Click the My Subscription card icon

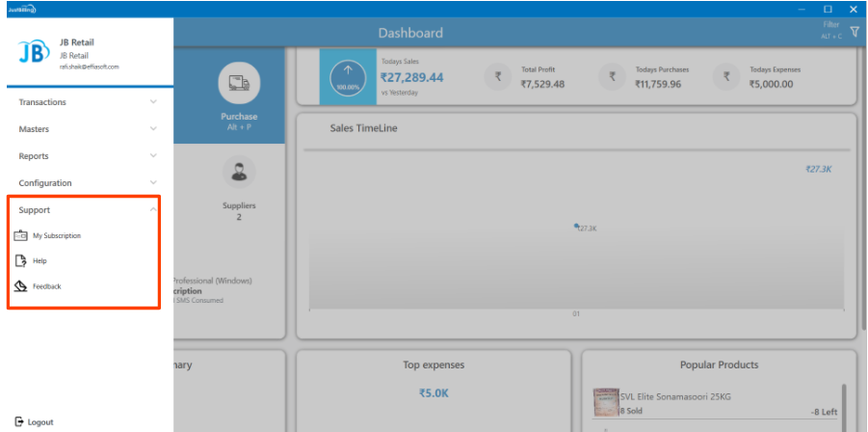[x=20, y=235]
